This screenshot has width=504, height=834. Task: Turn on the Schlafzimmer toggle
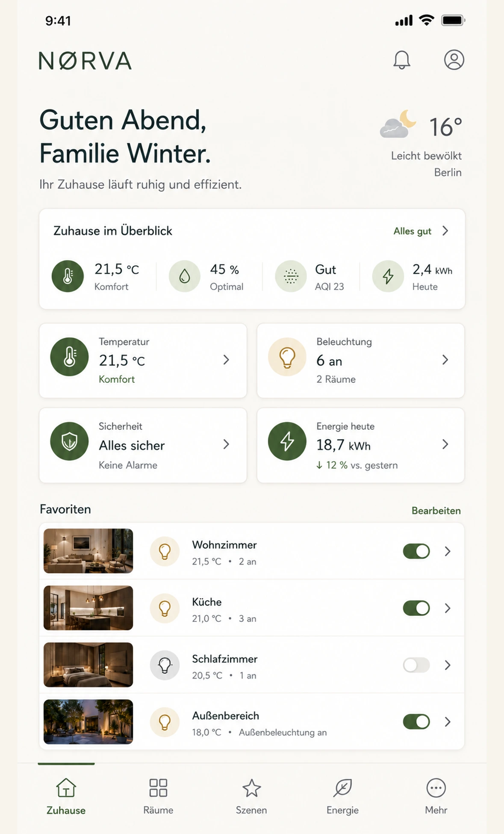click(x=416, y=665)
